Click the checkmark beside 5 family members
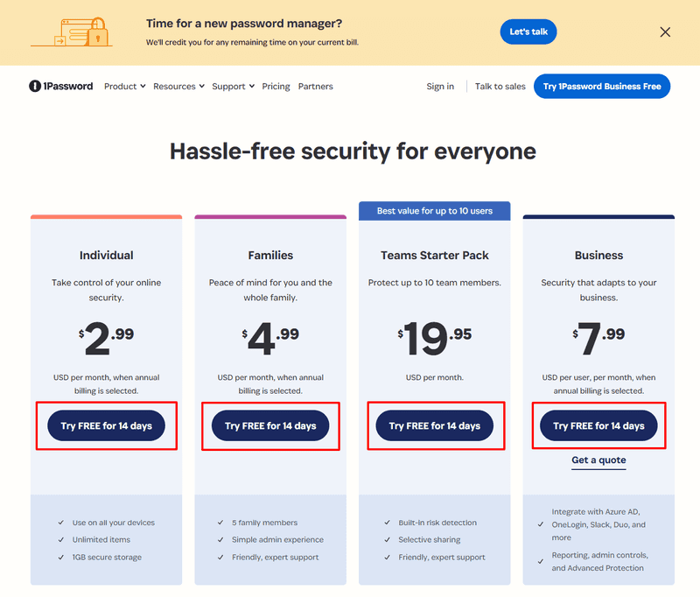 click(x=220, y=523)
